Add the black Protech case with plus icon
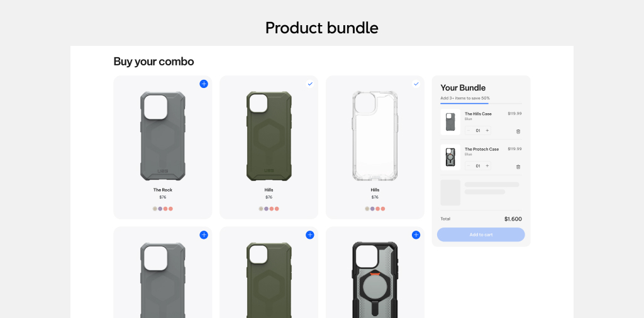This screenshot has height=318, width=644. [x=416, y=234]
